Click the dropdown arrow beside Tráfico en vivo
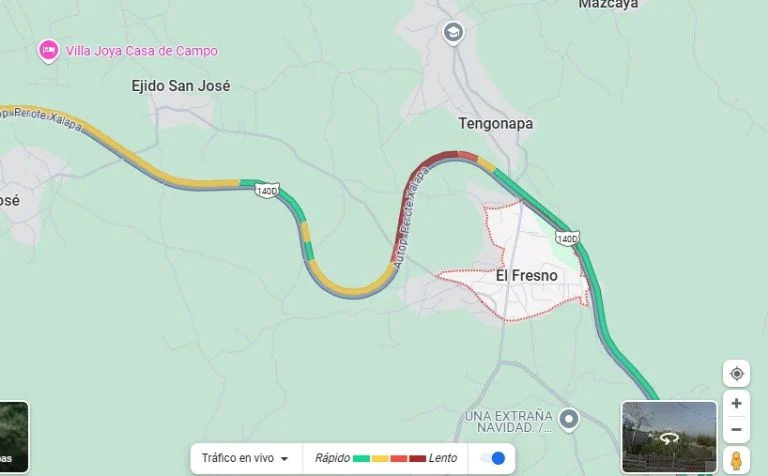 [284, 459]
